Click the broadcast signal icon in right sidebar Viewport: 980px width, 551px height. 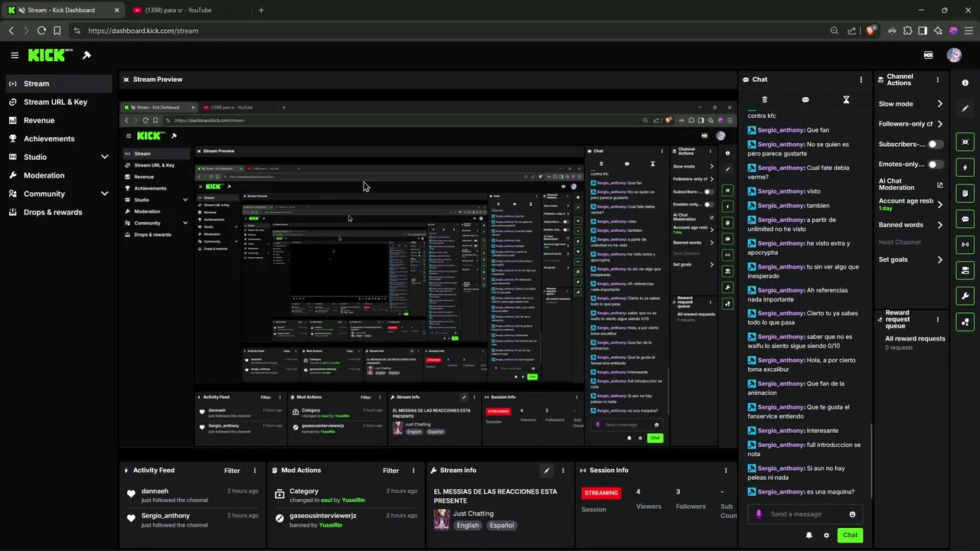(965, 245)
